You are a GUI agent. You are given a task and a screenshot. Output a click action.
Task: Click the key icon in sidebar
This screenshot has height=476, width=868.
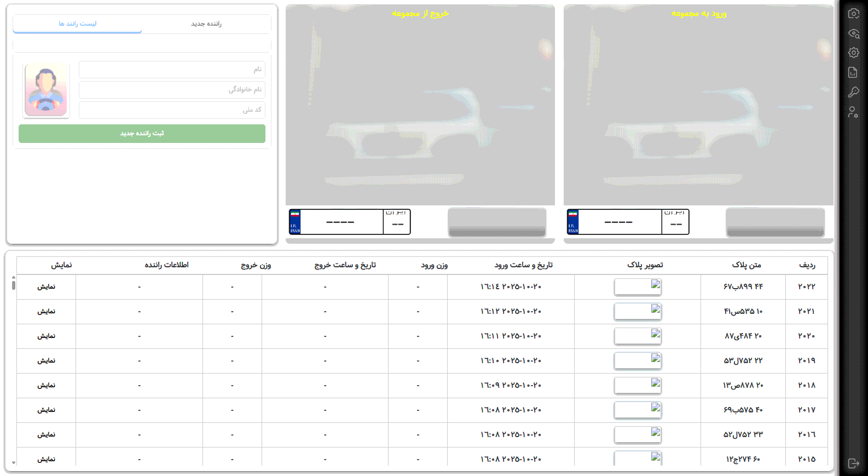(853, 92)
